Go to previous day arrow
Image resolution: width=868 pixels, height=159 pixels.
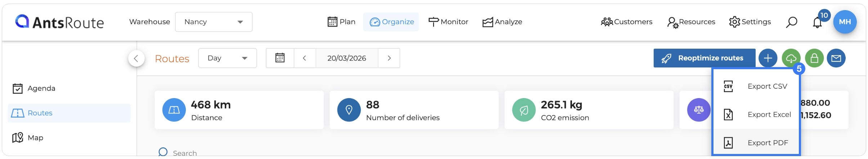304,58
